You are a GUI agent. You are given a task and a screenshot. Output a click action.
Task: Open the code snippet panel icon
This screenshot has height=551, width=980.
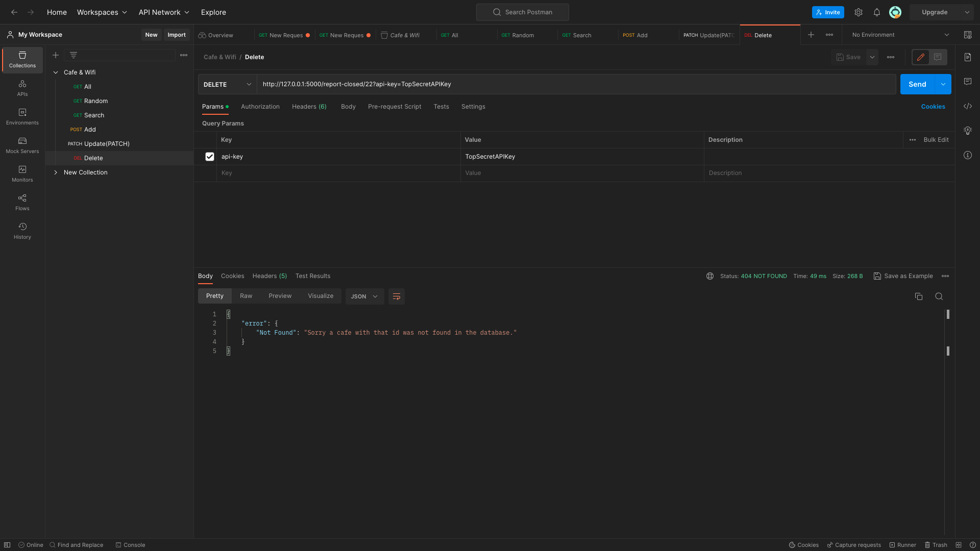[967, 106]
